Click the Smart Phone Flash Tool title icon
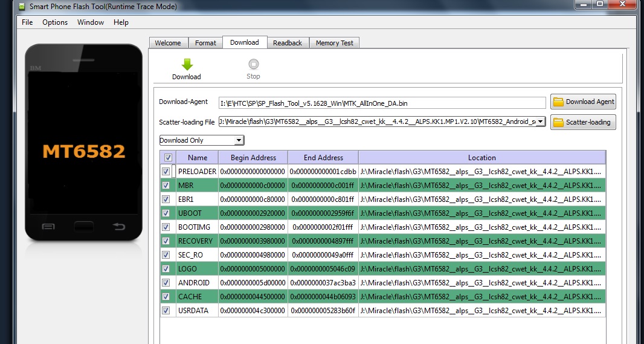This screenshot has height=344, width=644. tap(22, 7)
